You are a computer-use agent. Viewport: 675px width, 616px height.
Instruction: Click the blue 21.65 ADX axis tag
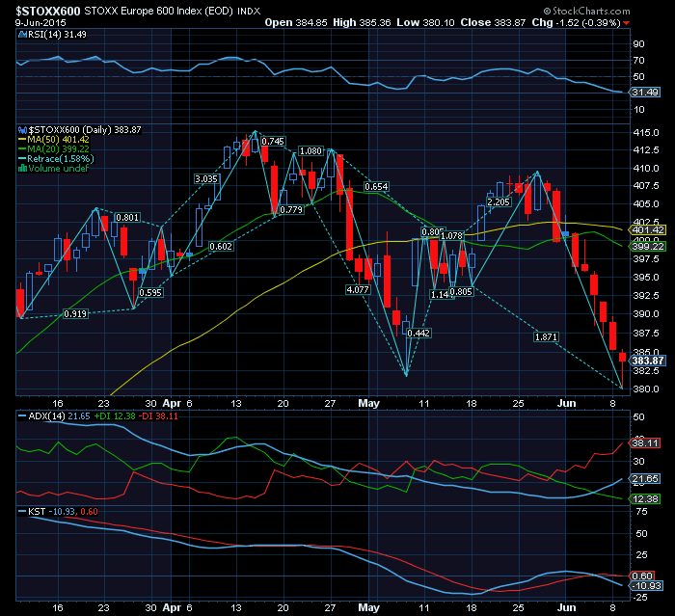point(645,479)
